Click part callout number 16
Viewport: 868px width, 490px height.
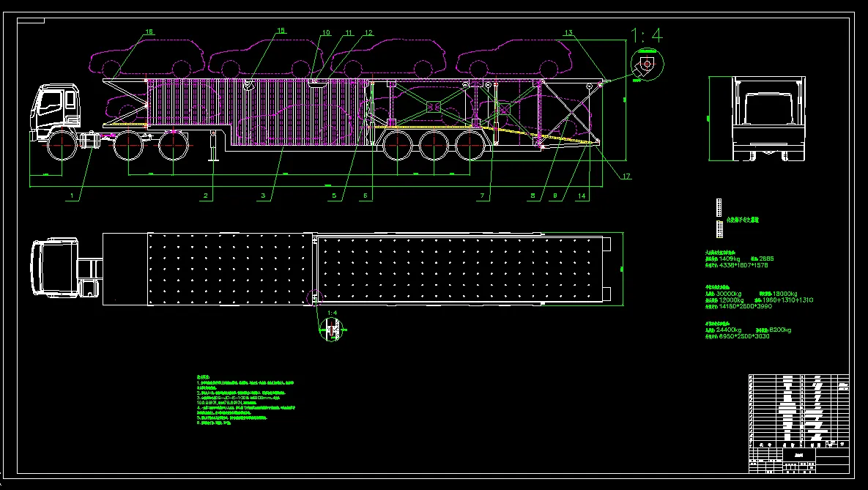[x=149, y=32]
